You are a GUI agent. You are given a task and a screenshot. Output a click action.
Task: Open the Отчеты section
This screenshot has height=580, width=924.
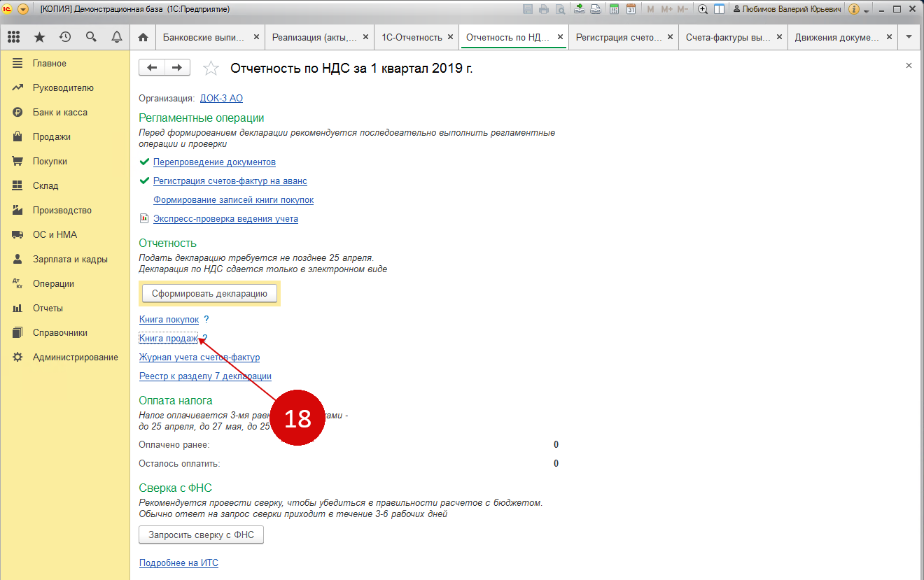(x=65, y=309)
